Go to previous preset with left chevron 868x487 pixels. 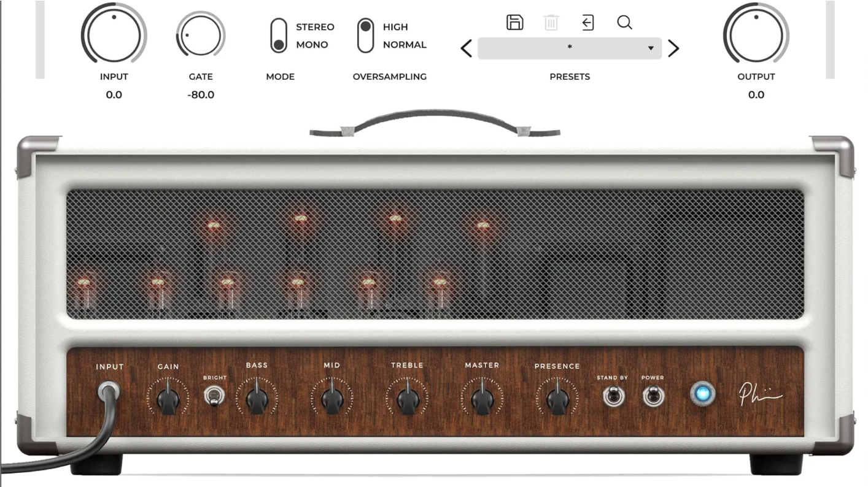coord(467,48)
